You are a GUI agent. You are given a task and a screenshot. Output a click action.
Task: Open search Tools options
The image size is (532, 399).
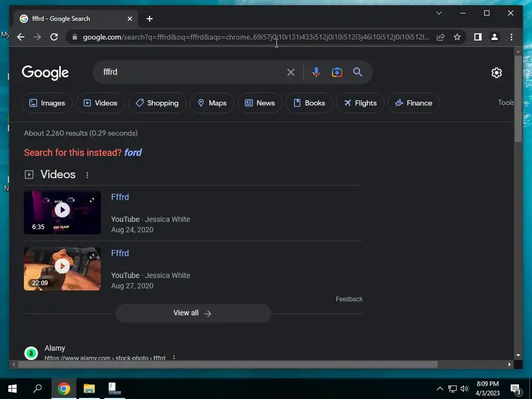pos(506,102)
